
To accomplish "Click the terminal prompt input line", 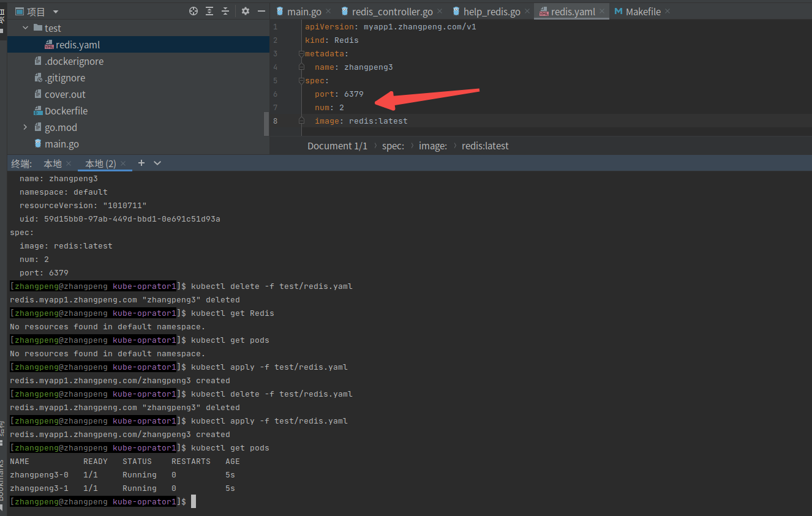I will (410, 502).
